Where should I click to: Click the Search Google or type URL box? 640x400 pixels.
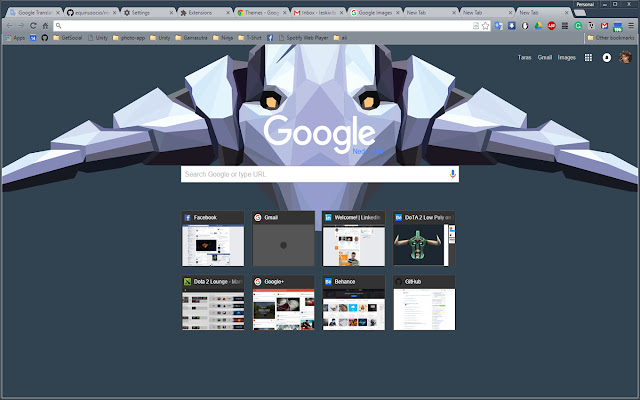point(320,174)
